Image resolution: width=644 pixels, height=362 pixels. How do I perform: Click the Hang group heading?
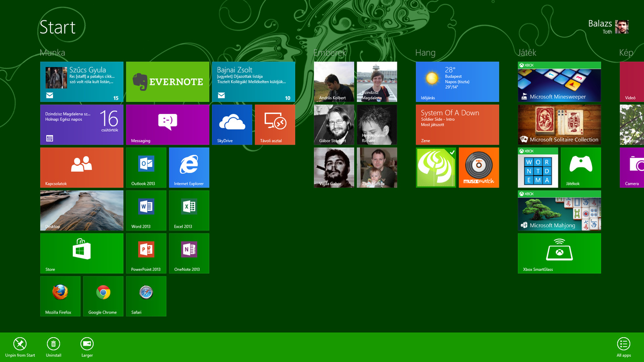point(426,52)
